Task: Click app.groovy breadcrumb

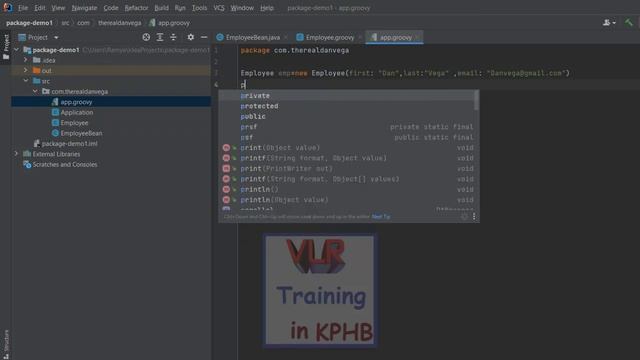Action: (169, 23)
